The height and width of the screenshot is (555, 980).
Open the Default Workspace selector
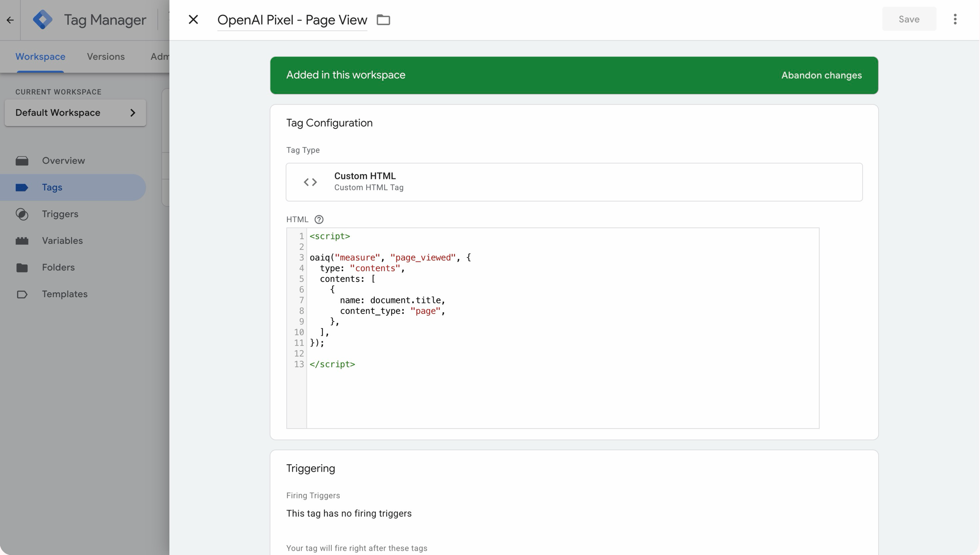[x=75, y=113]
